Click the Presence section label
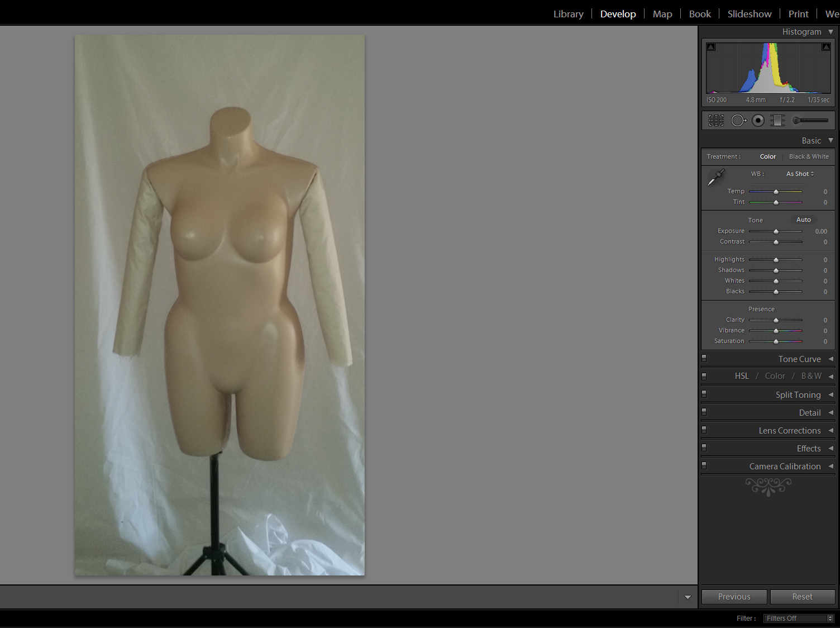Image resolution: width=840 pixels, height=628 pixels. click(761, 309)
